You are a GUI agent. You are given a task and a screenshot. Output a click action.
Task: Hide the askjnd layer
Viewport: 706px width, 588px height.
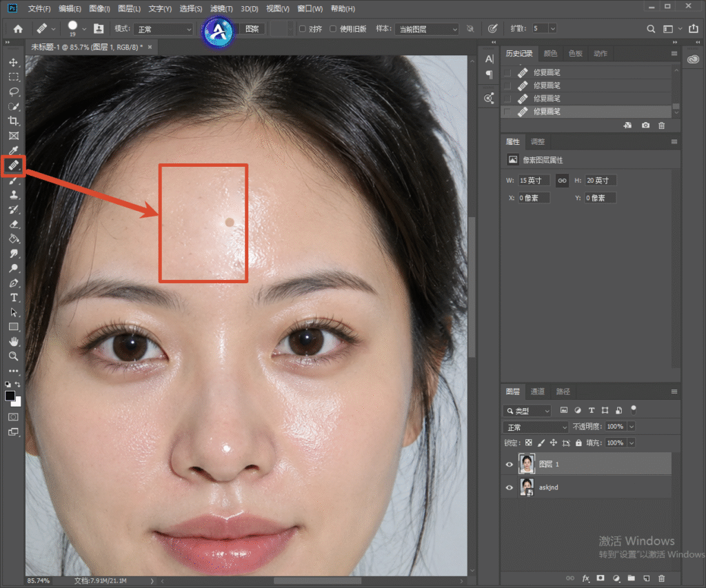510,487
